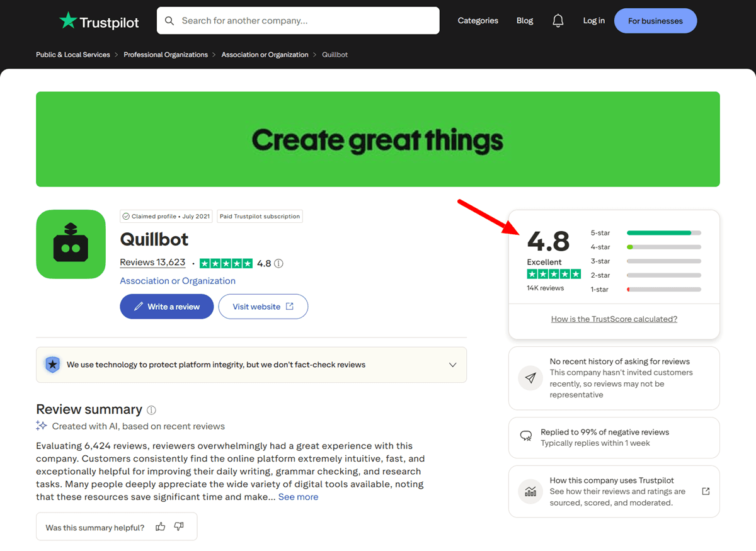Click the 4.8 TrustScore number
This screenshot has height=551, width=756.
tap(548, 241)
